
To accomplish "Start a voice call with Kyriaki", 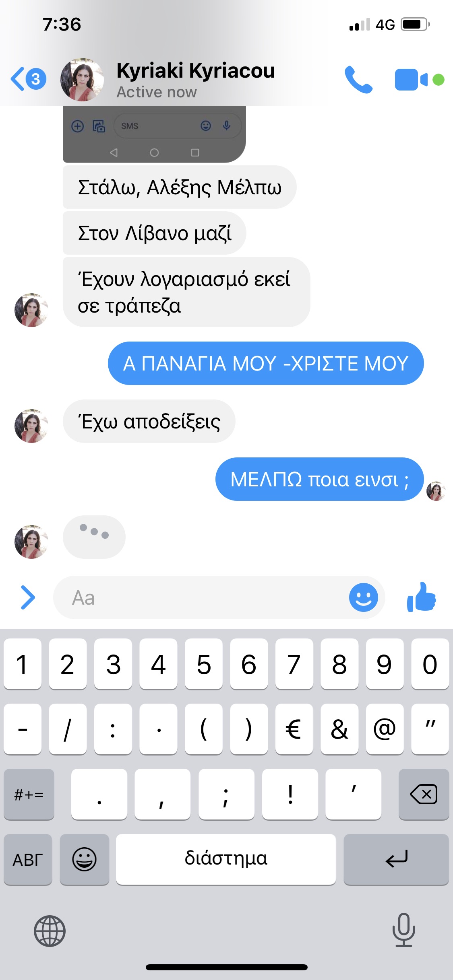I will (x=358, y=80).
